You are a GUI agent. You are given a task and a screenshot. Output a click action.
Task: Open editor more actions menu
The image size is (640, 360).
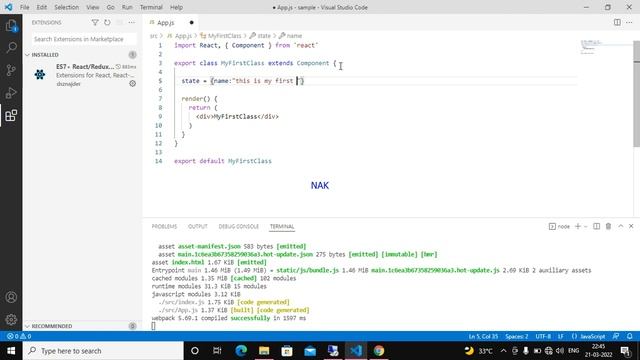pos(629,22)
